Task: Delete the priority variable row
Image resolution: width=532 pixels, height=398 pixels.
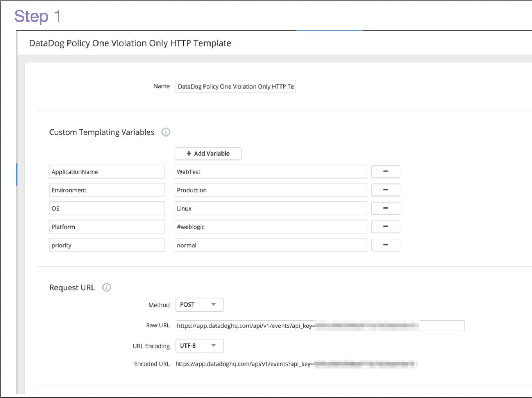Action: tap(385, 245)
